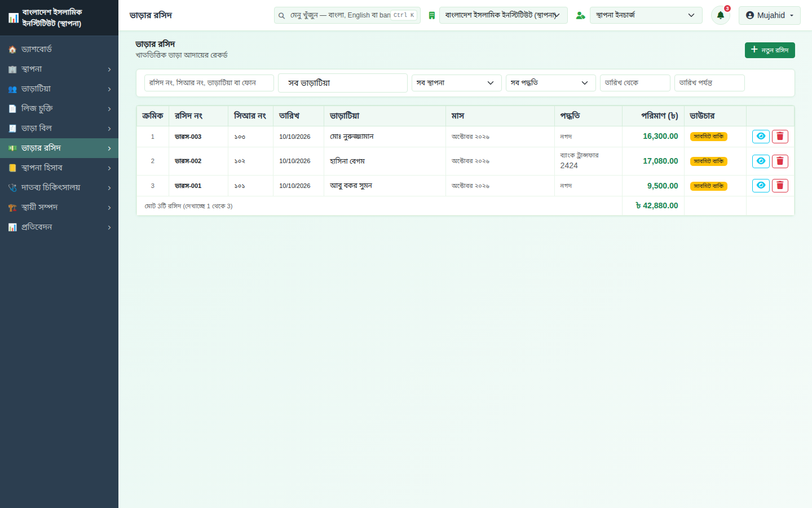The width and height of the screenshot is (812, 508).
Task: View details of receipt ভারস-003
Action: coord(761,137)
